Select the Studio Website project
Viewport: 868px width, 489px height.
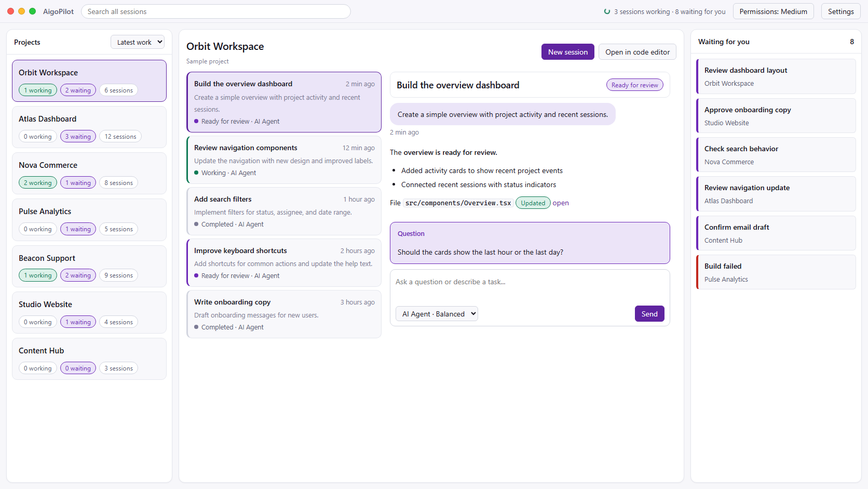pyautogui.click(x=89, y=312)
